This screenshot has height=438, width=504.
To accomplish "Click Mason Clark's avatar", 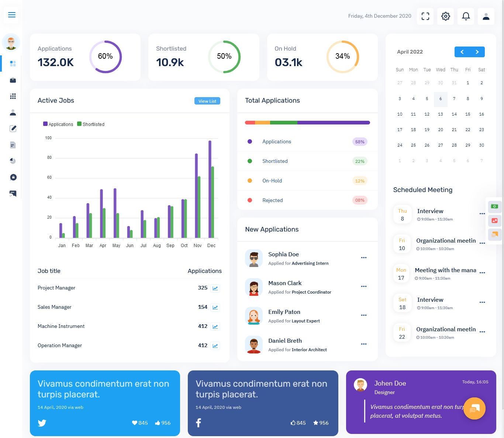I will tap(254, 287).
